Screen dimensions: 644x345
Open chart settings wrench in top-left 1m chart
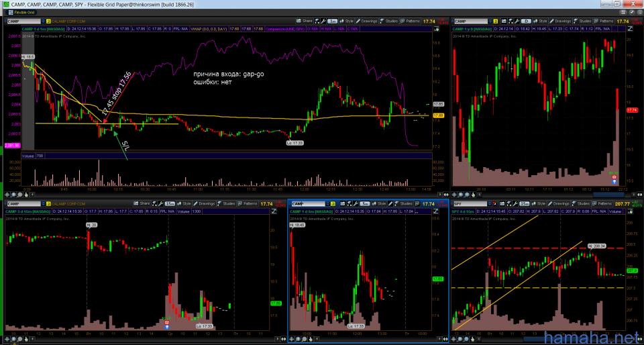click(323, 21)
